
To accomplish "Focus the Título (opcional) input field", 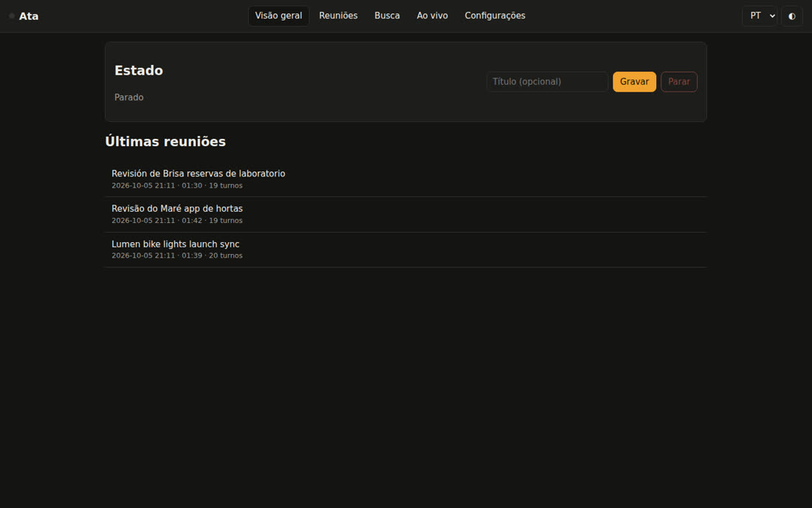I will pyautogui.click(x=547, y=82).
